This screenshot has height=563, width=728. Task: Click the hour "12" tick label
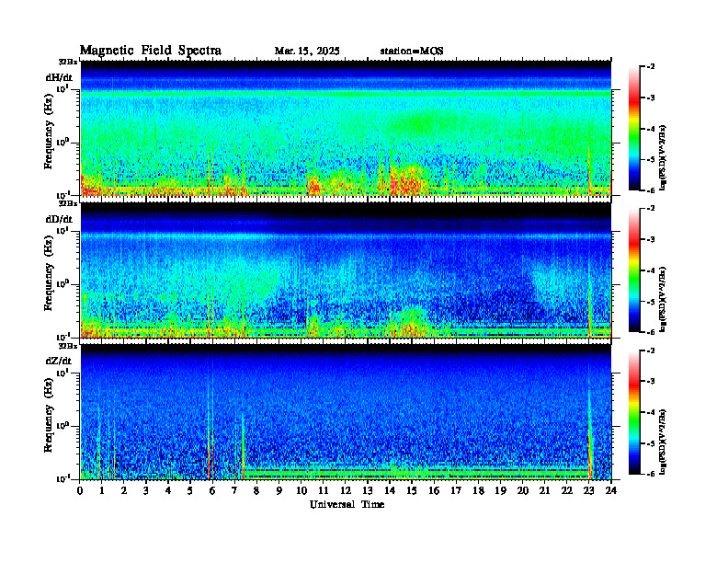[346, 490]
